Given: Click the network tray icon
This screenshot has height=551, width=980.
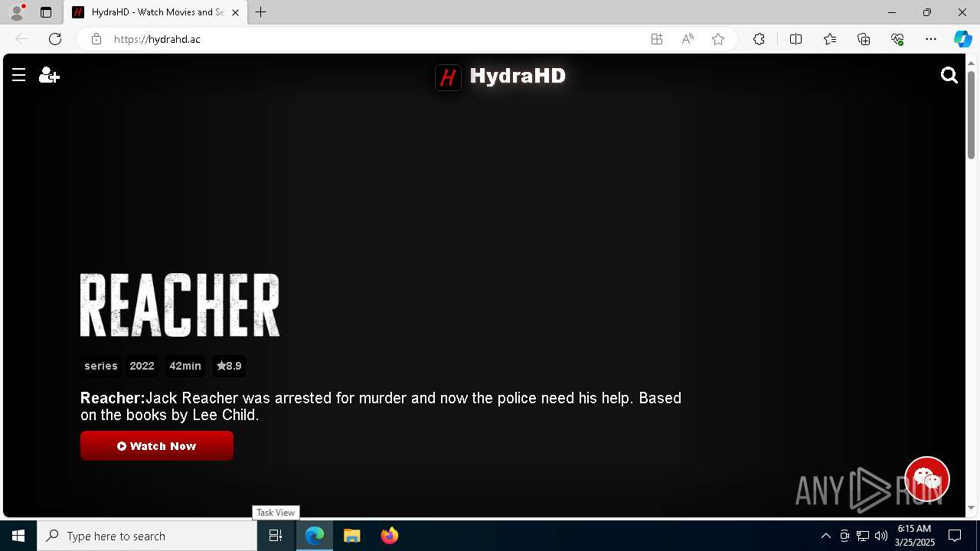Looking at the screenshot, I should click(863, 536).
